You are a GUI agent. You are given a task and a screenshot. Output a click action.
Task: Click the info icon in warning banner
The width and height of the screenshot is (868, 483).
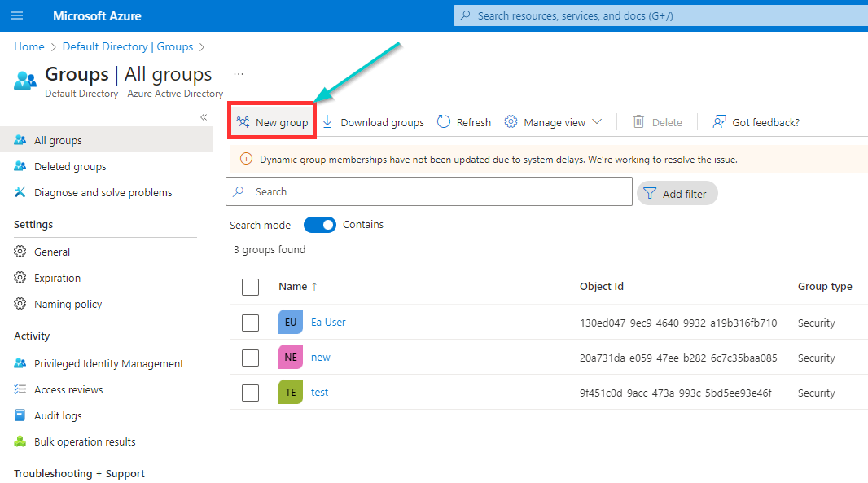pos(246,159)
